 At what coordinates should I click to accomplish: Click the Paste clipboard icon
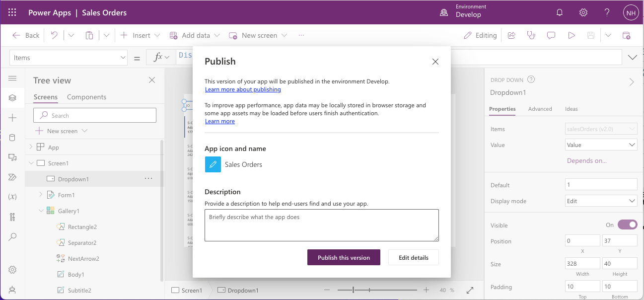click(x=89, y=35)
